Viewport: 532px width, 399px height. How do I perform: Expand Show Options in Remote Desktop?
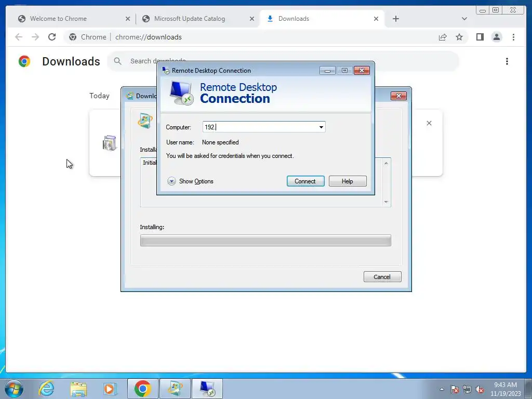[x=190, y=181]
